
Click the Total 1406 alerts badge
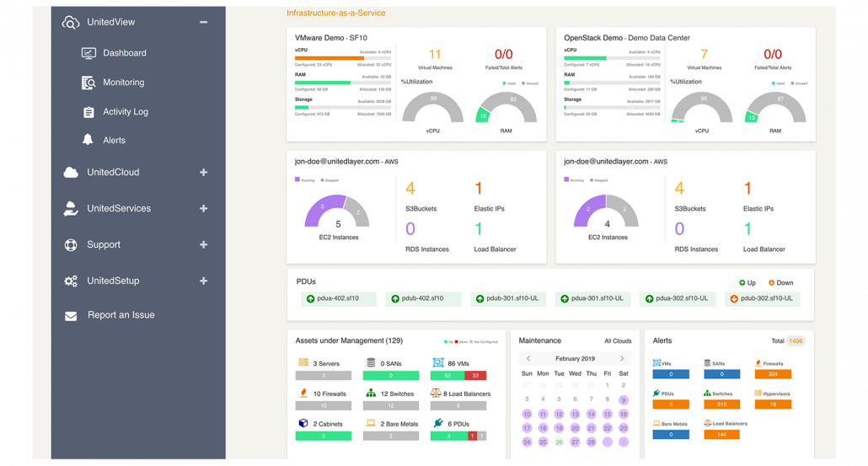pyautogui.click(x=796, y=341)
